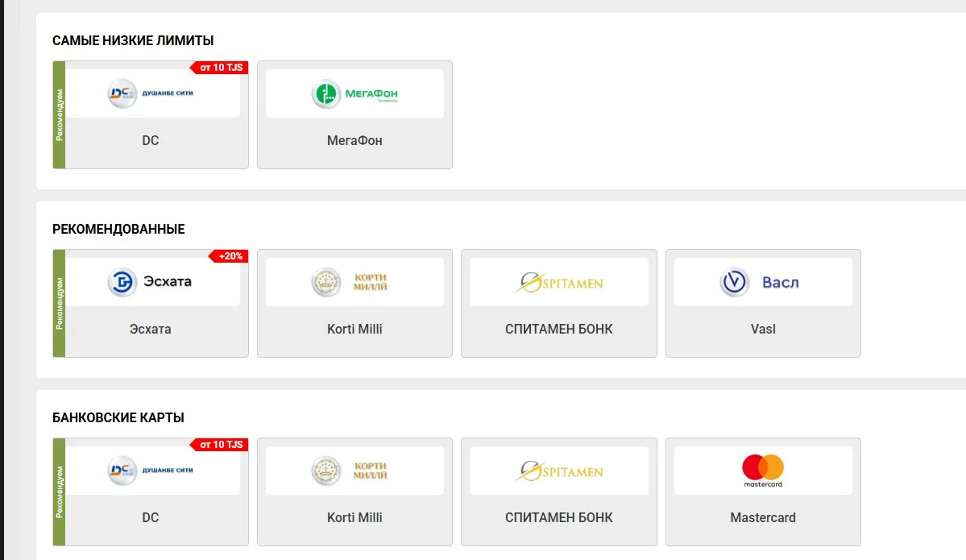Open Spitamen logo in recommended section
The image size is (966, 560).
coord(559,283)
